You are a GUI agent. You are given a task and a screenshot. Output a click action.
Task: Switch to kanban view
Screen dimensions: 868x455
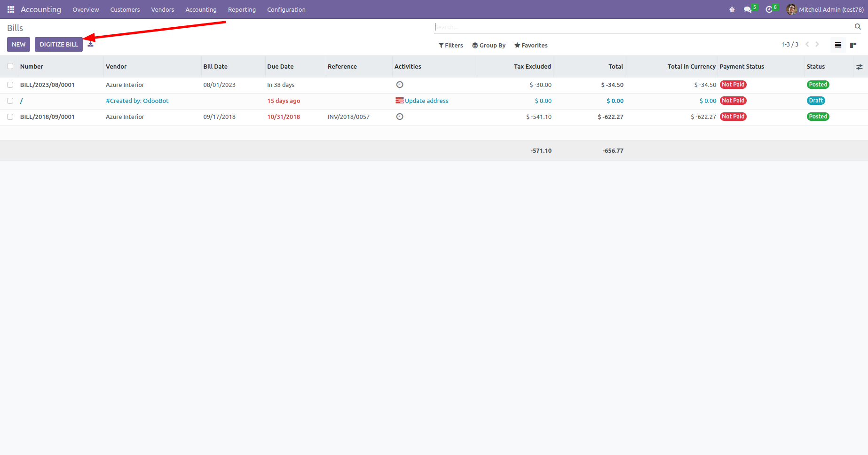853,45
